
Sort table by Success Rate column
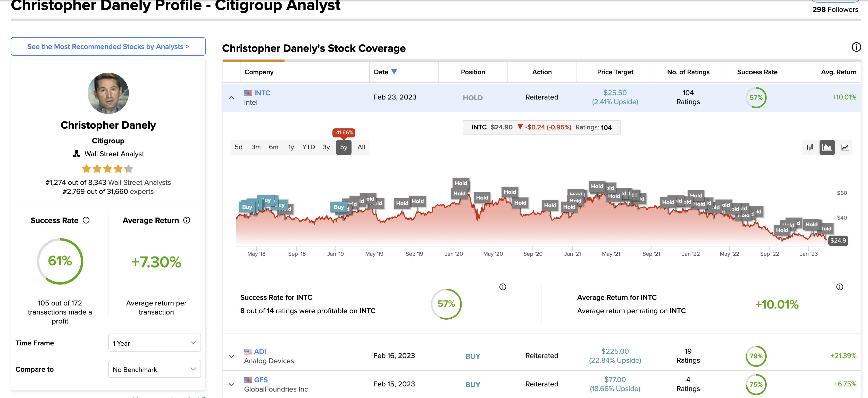click(x=757, y=72)
